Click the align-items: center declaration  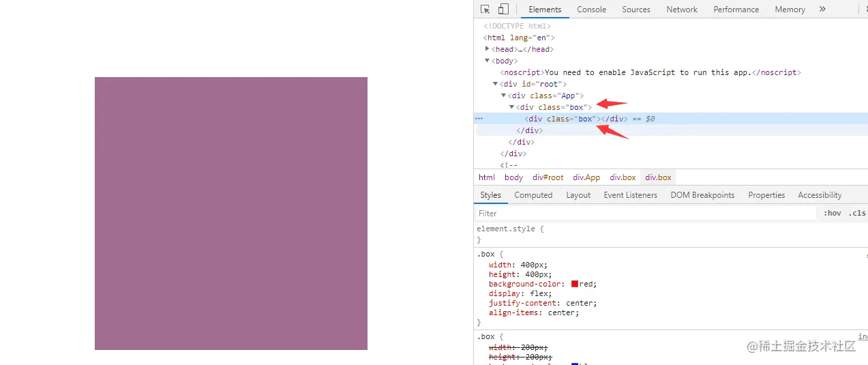click(x=534, y=312)
